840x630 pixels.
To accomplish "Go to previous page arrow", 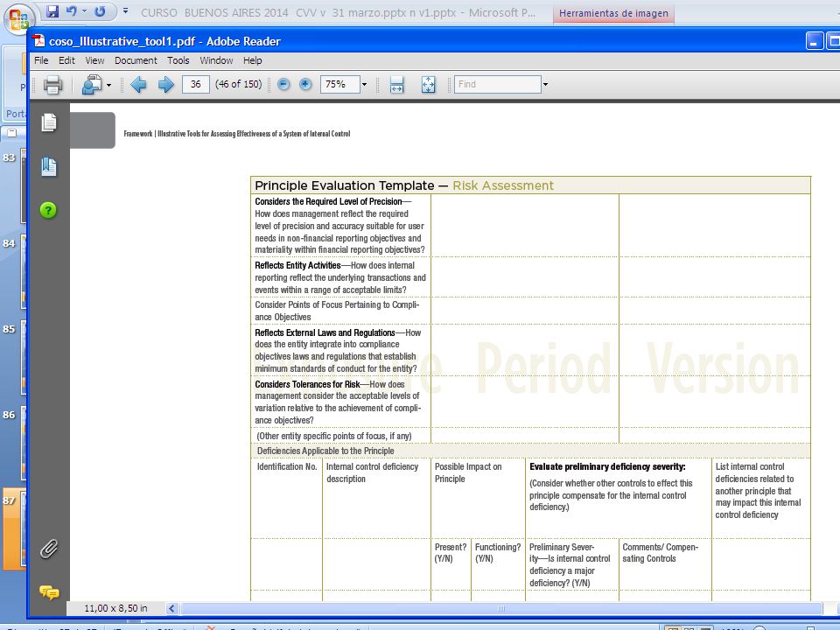I will pos(138,85).
